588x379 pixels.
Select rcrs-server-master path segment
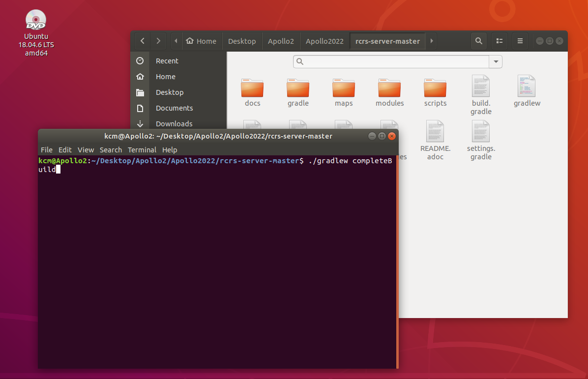pos(388,41)
